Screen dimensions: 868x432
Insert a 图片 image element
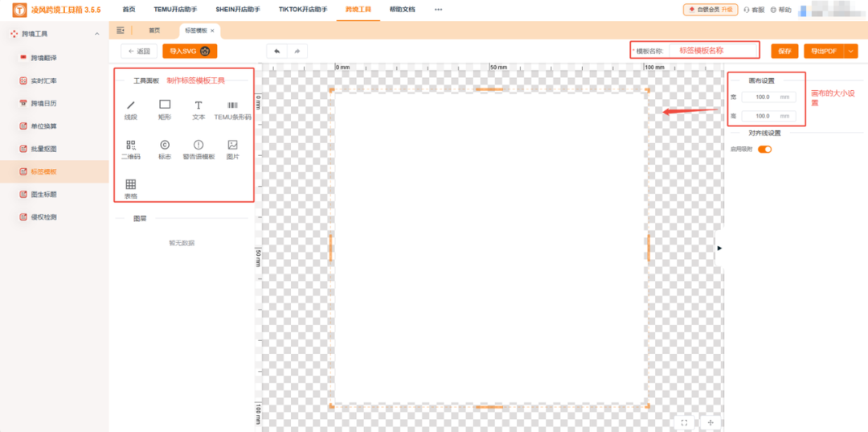click(232, 150)
